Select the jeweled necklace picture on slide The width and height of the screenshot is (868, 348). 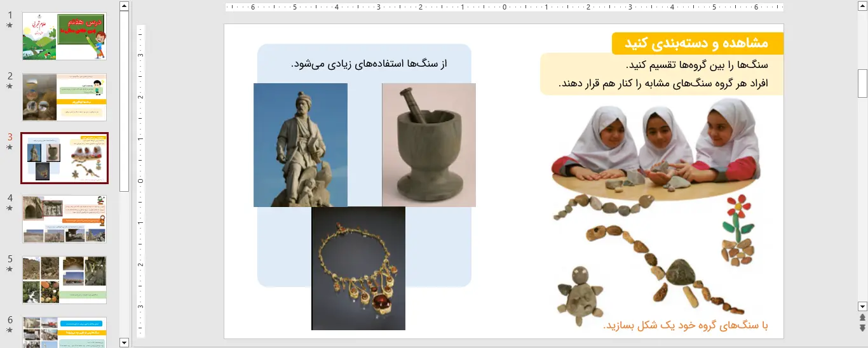pyautogui.click(x=358, y=268)
